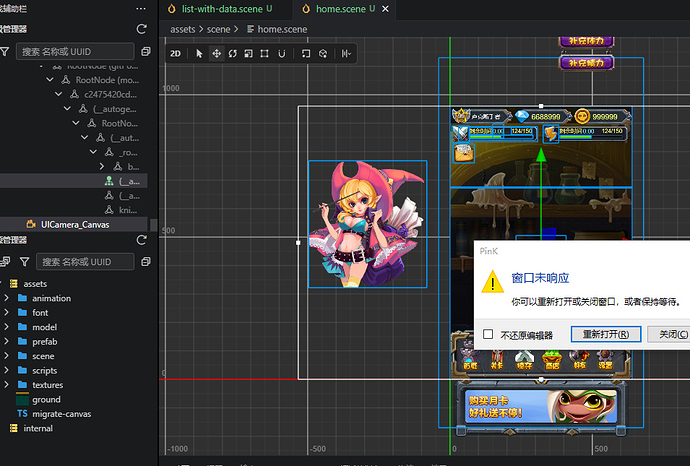
Task: Select the UICamera_Canvas node
Action: pyautogui.click(x=74, y=224)
